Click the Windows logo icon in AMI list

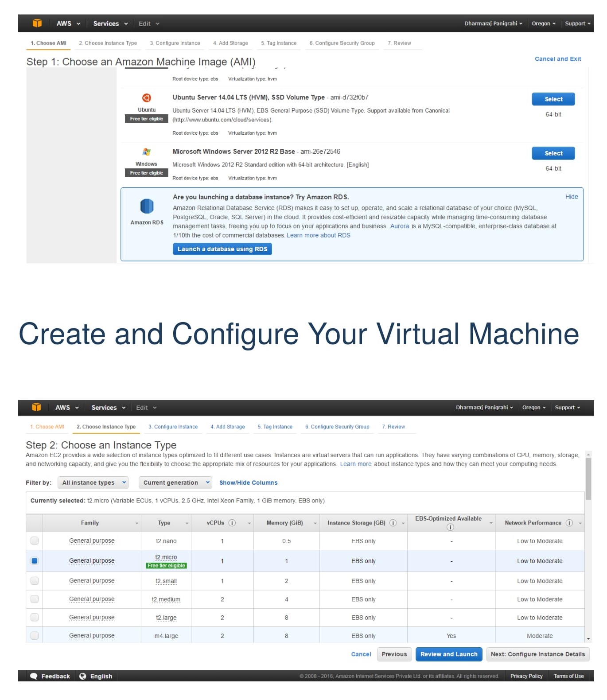[x=147, y=152]
